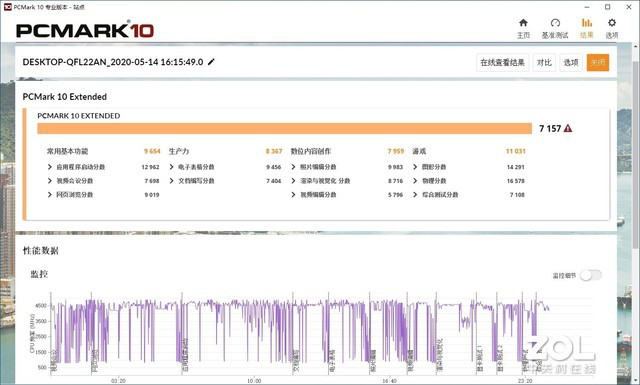Click the 选项 button beside 对比
Image resolution: width=640 pixels, height=385 pixels.
point(571,62)
